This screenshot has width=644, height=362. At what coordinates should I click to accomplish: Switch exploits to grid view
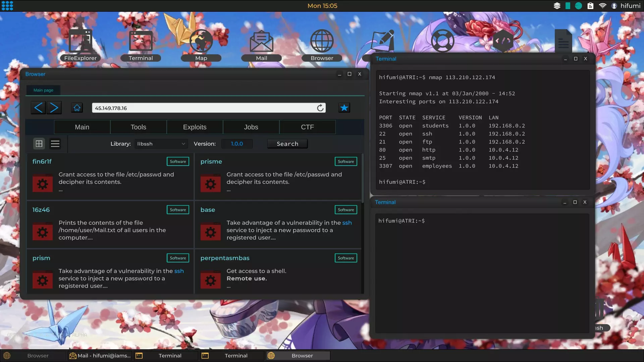pyautogui.click(x=39, y=144)
